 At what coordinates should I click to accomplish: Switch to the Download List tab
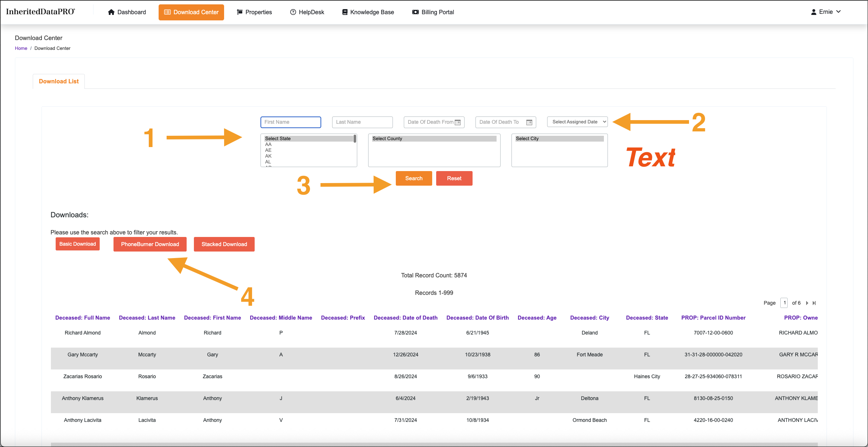click(x=59, y=81)
